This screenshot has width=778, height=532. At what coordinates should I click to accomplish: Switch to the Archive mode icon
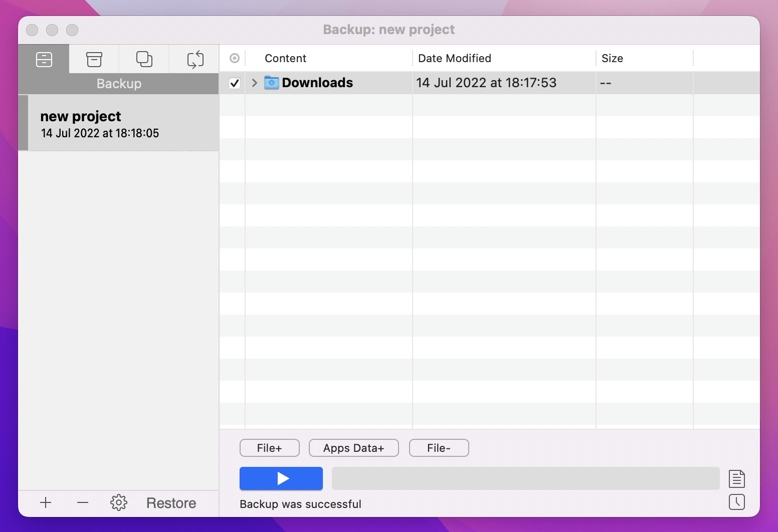click(x=94, y=59)
